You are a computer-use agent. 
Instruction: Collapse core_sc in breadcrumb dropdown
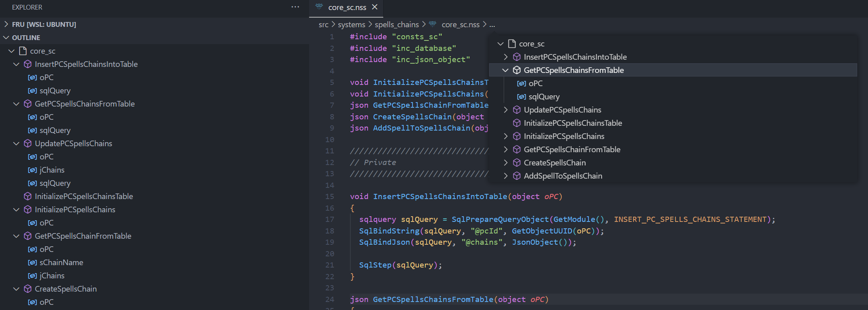coord(500,44)
